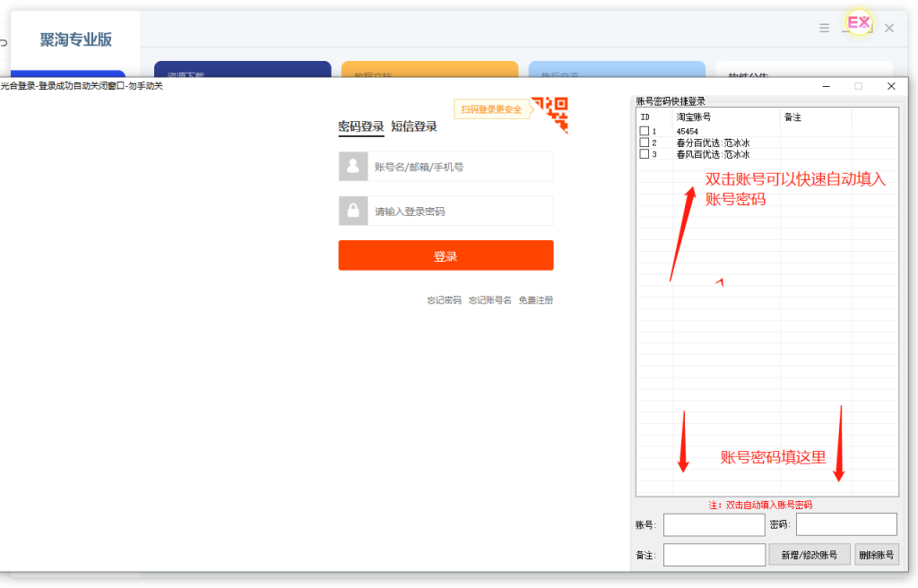Viewport: 918px width, 588px height.
Task: Click the 密码 input box at bottom
Action: point(846,524)
